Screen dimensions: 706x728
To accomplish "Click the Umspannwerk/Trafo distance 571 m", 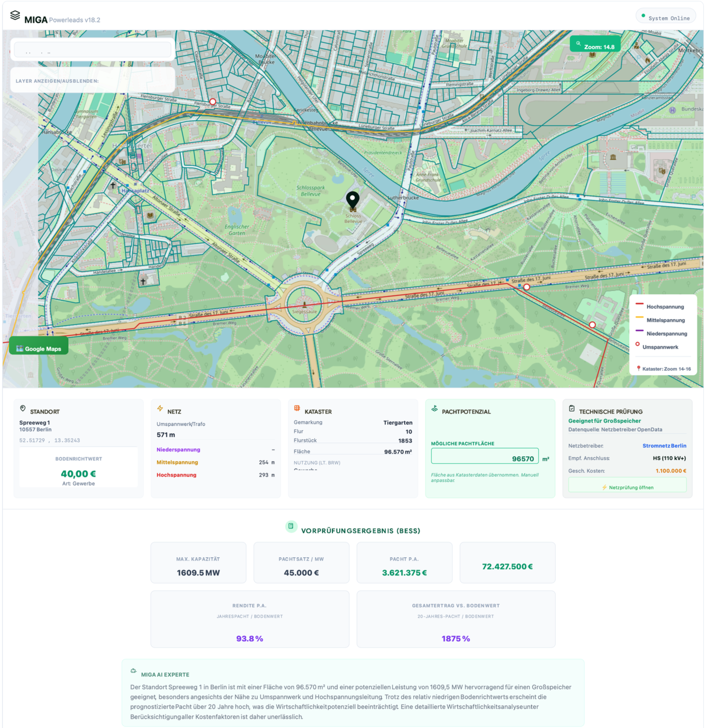I will (x=166, y=435).
